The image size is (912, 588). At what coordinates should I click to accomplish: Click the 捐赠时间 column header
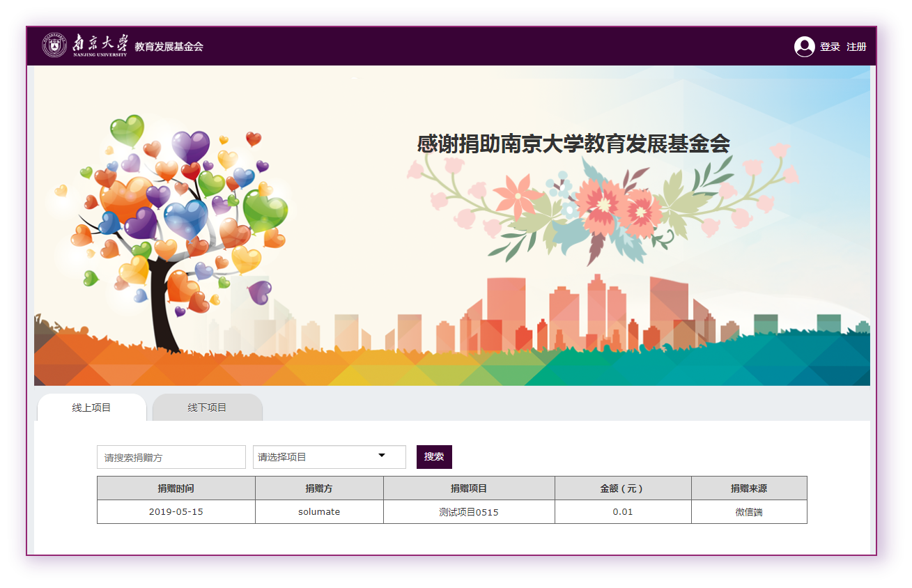pyautogui.click(x=176, y=488)
